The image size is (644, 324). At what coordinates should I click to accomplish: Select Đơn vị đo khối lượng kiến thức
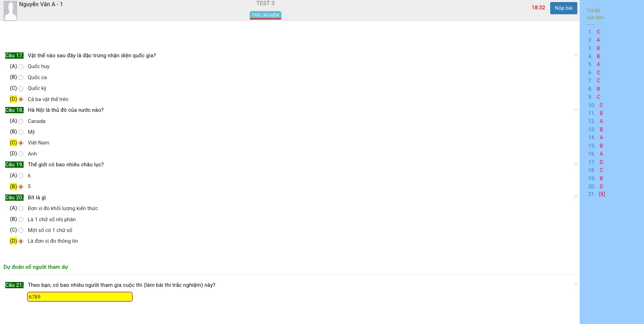pyautogui.click(x=21, y=208)
